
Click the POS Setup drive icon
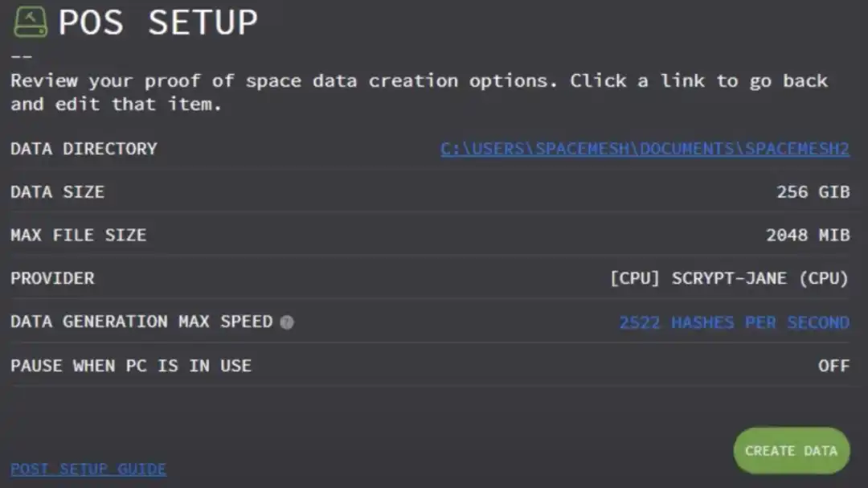click(31, 23)
